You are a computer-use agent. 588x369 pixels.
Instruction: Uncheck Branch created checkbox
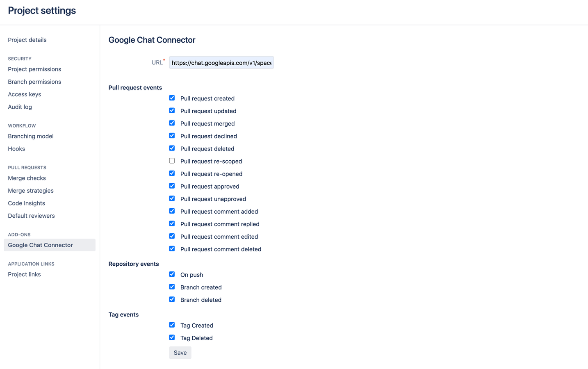(x=172, y=287)
